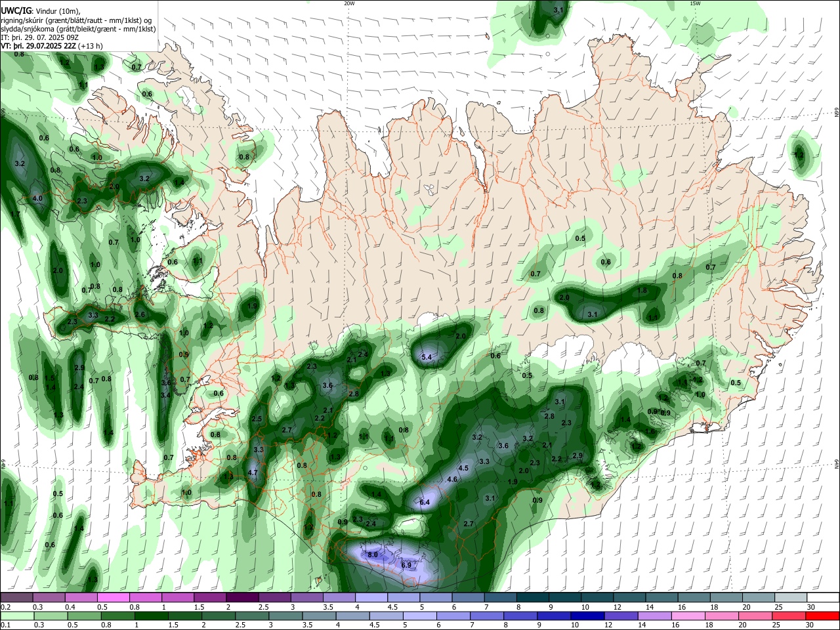Click the 15W longitude label at the top
The width and height of the screenshot is (840, 630).
click(695, 3)
